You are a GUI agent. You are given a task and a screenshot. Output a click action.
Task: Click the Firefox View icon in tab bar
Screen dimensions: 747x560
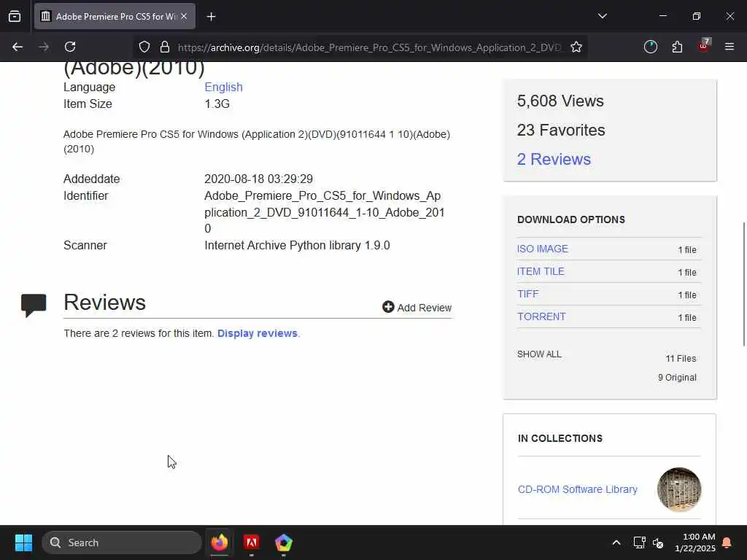point(15,16)
